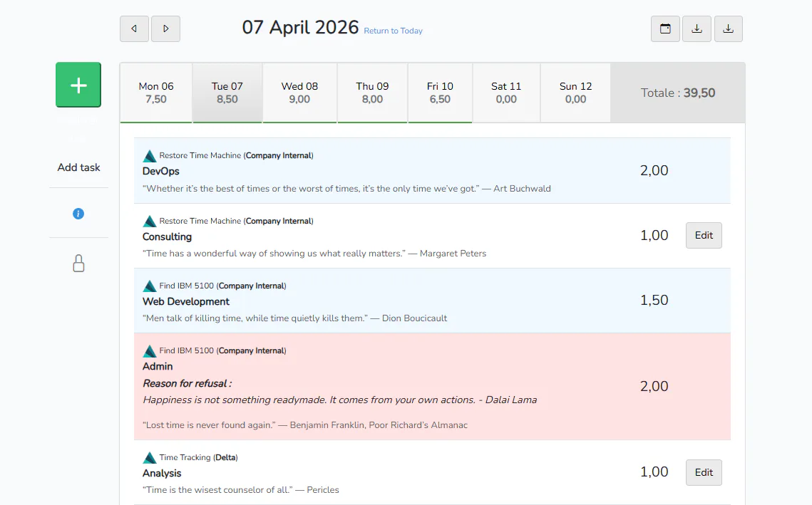Click the Dalai Lama refusal reason text
Viewport: 812px width, 505px height.
(340, 400)
